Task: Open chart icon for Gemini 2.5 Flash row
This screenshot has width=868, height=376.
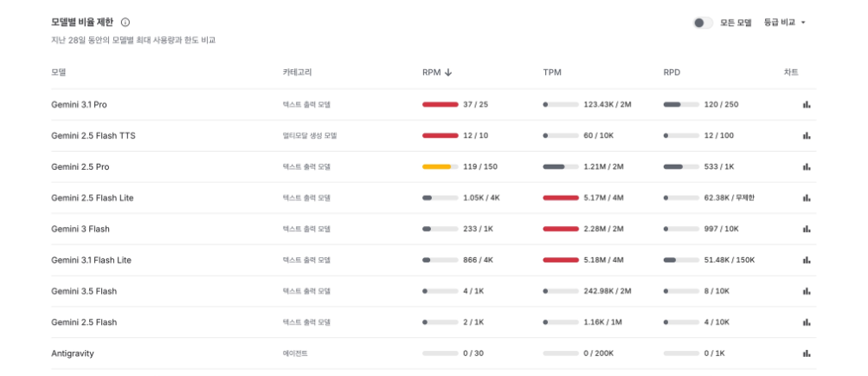Action: click(807, 321)
